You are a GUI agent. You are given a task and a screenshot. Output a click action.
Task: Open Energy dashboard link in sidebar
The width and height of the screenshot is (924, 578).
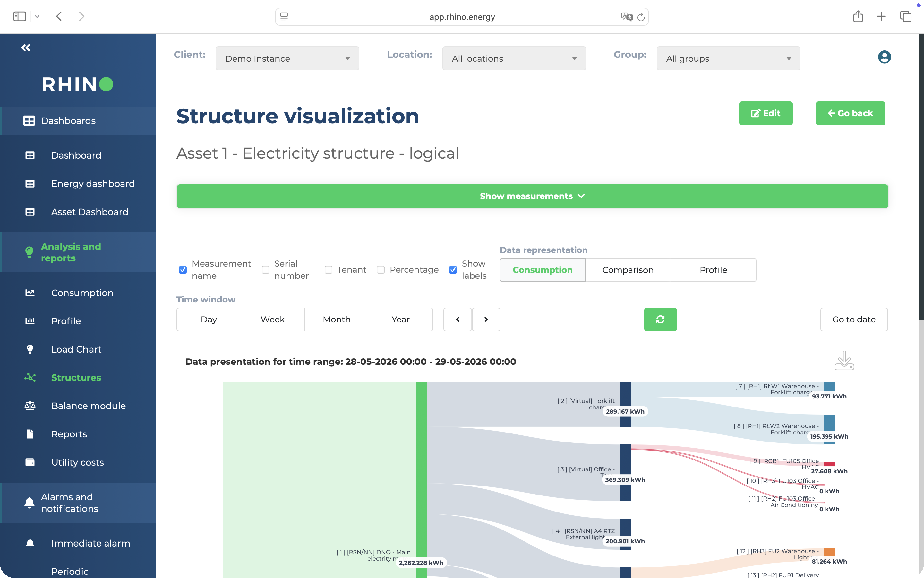click(x=93, y=183)
